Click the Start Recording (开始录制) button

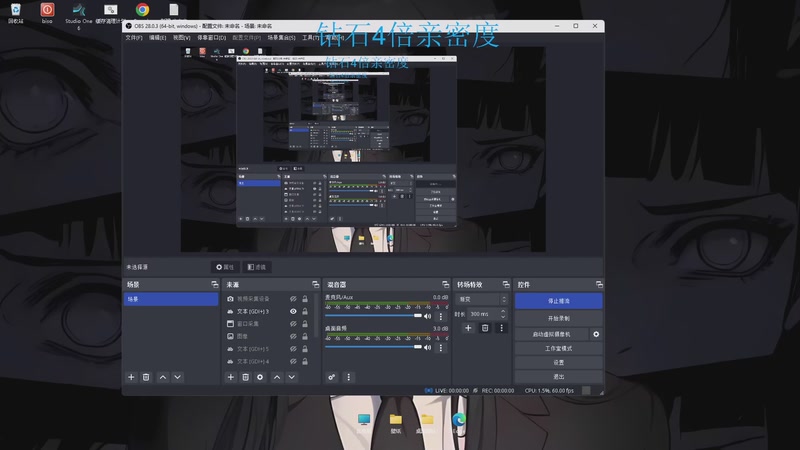click(x=559, y=318)
